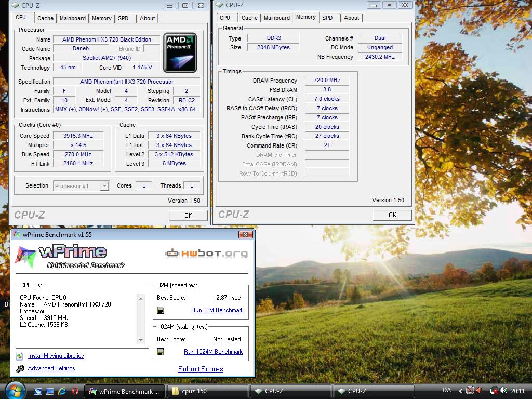Open the Windows Start orb

click(15, 391)
